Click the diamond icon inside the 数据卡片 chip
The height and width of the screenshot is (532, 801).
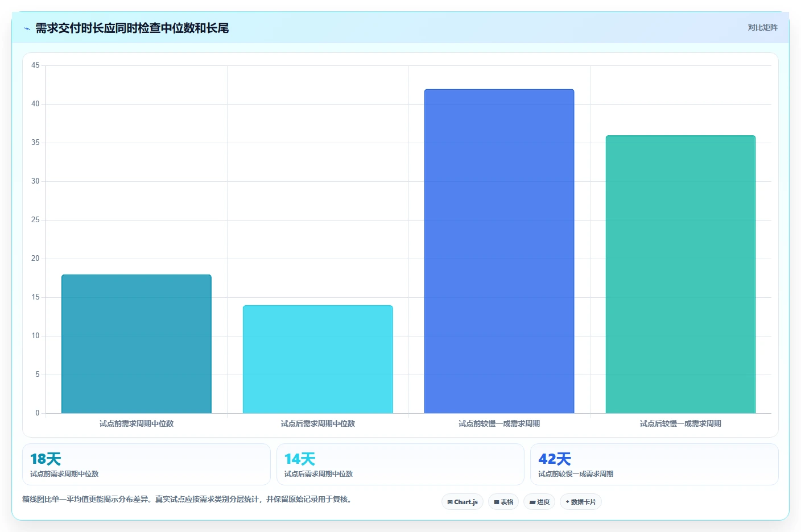tap(567, 502)
